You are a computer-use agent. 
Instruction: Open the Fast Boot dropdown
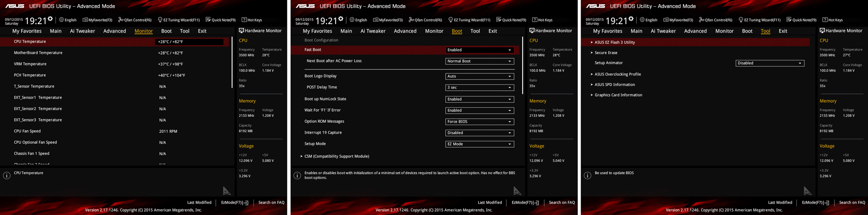click(479, 50)
